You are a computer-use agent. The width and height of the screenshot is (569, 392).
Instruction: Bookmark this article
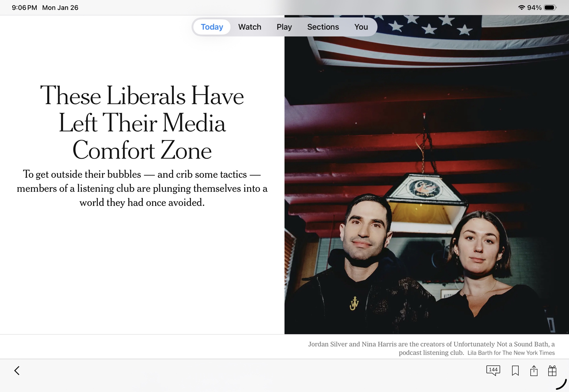(515, 371)
